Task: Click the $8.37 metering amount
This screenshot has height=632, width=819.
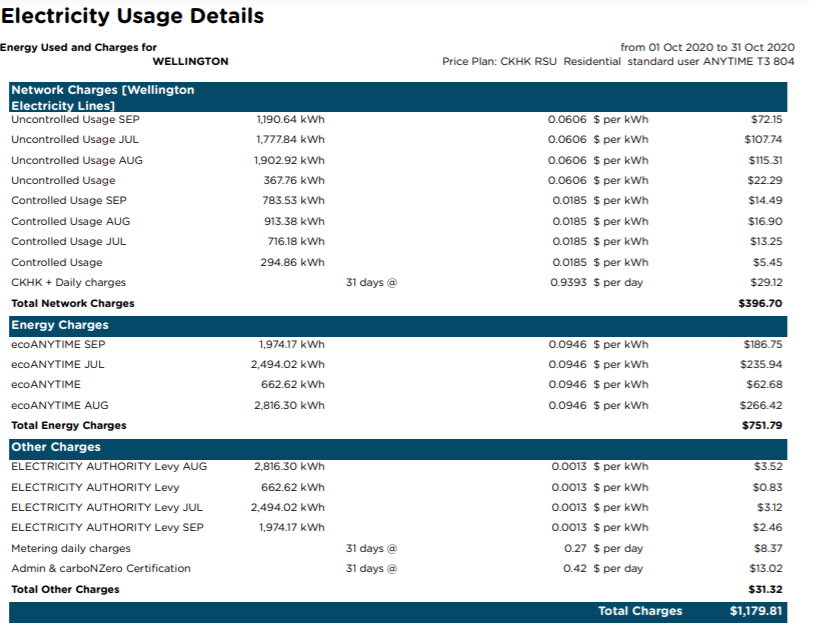Action: [768, 548]
